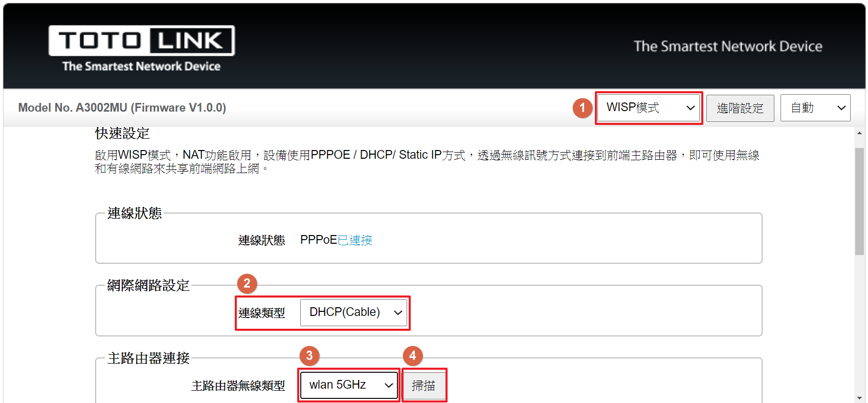The image size is (868, 403).
Task: Click the Model No. A3002MU firmware text
Action: (x=122, y=108)
